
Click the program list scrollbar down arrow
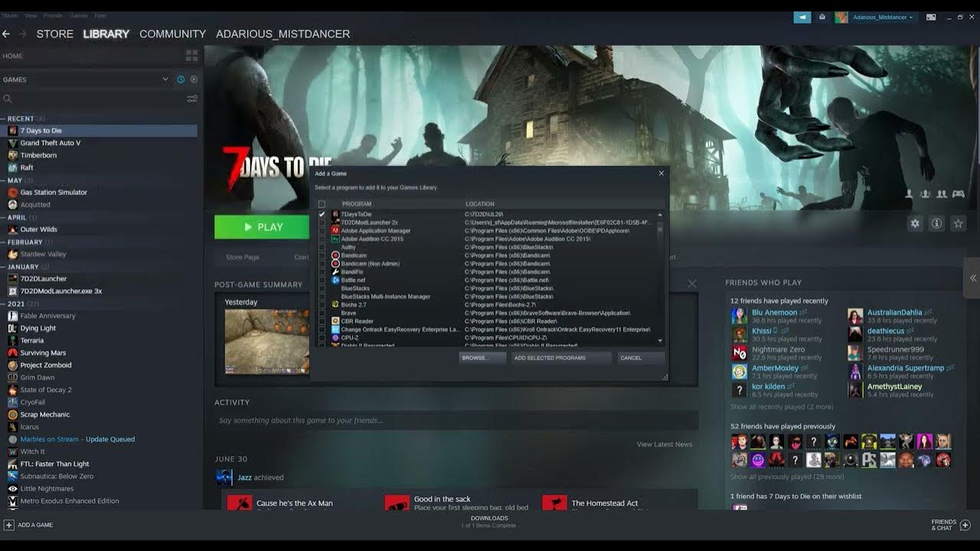click(x=660, y=341)
